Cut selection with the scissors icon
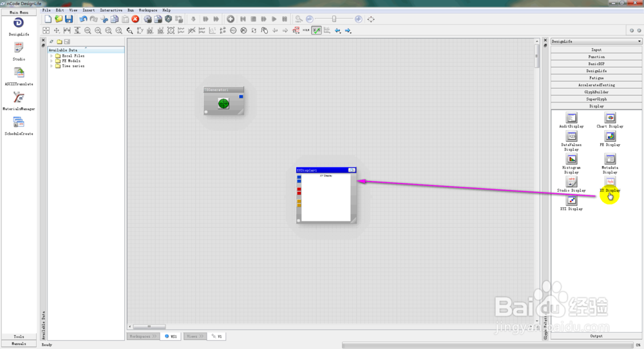644x349 pixels. pyautogui.click(x=104, y=19)
